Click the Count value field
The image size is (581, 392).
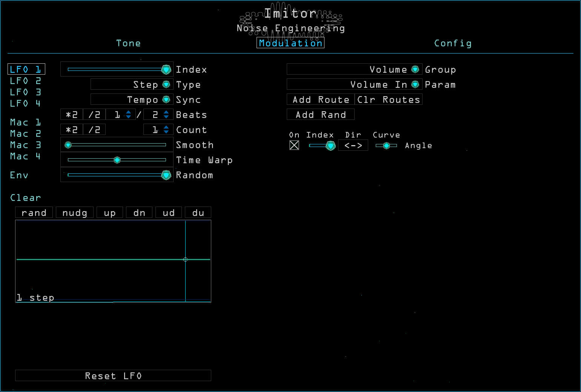[155, 129]
